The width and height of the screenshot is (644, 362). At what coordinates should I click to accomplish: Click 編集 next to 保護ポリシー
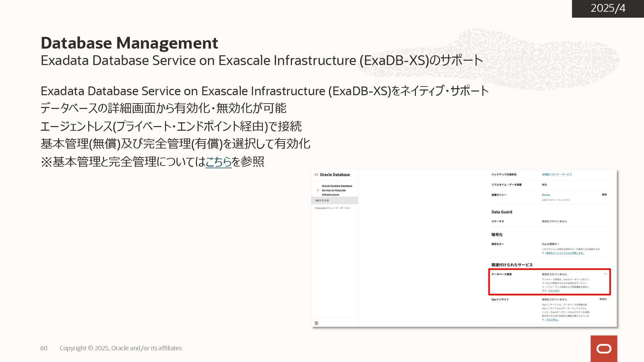(604, 194)
